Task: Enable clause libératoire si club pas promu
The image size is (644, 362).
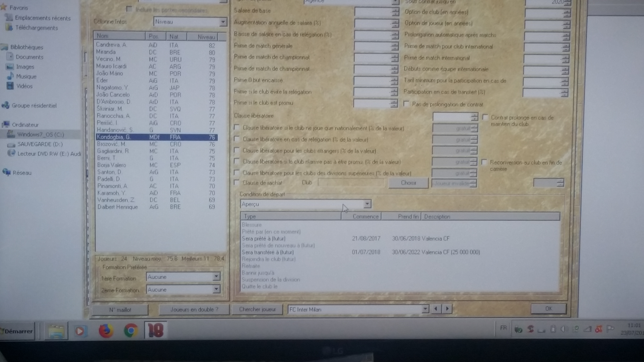Action: [237, 161]
